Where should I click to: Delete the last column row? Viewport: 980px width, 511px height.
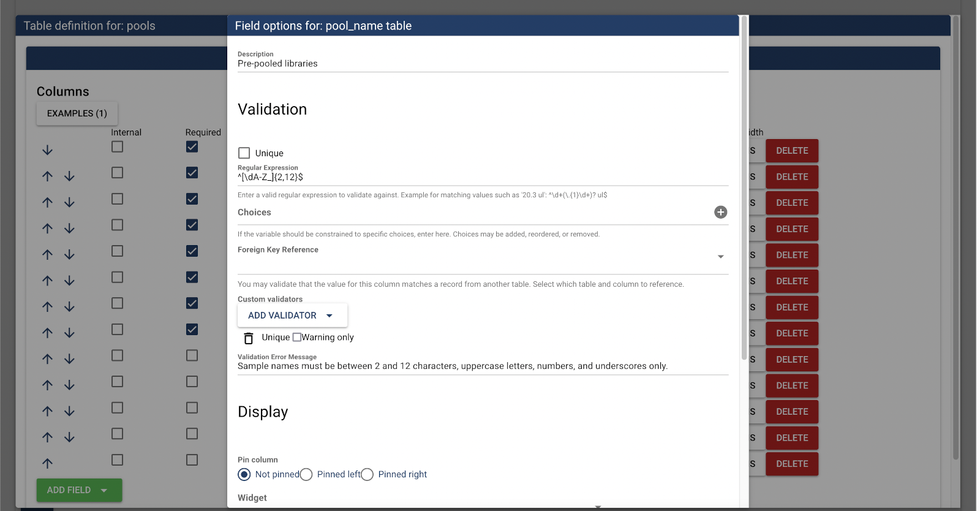792,464
